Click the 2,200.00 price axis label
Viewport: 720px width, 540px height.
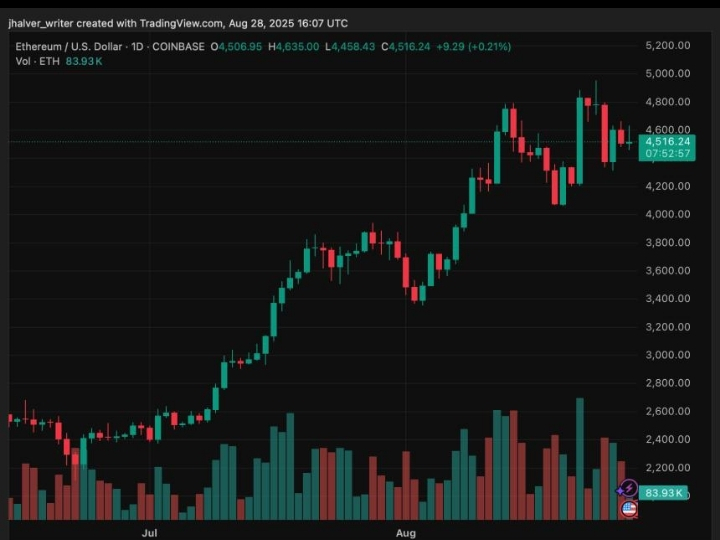coord(668,467)
